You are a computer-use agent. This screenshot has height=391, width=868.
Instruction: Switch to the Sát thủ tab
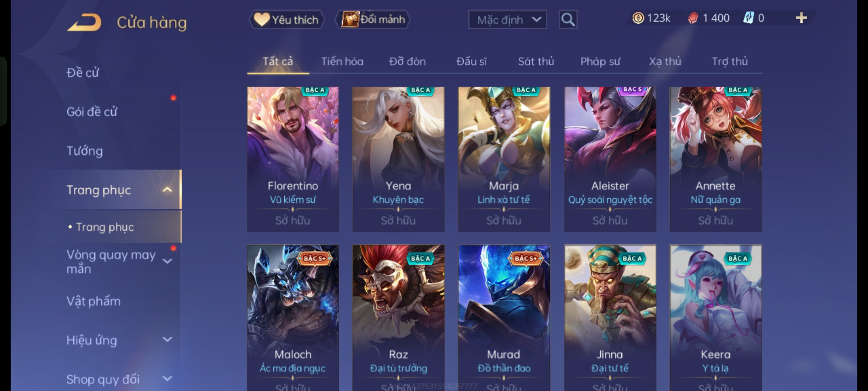(x=536, y=62)
